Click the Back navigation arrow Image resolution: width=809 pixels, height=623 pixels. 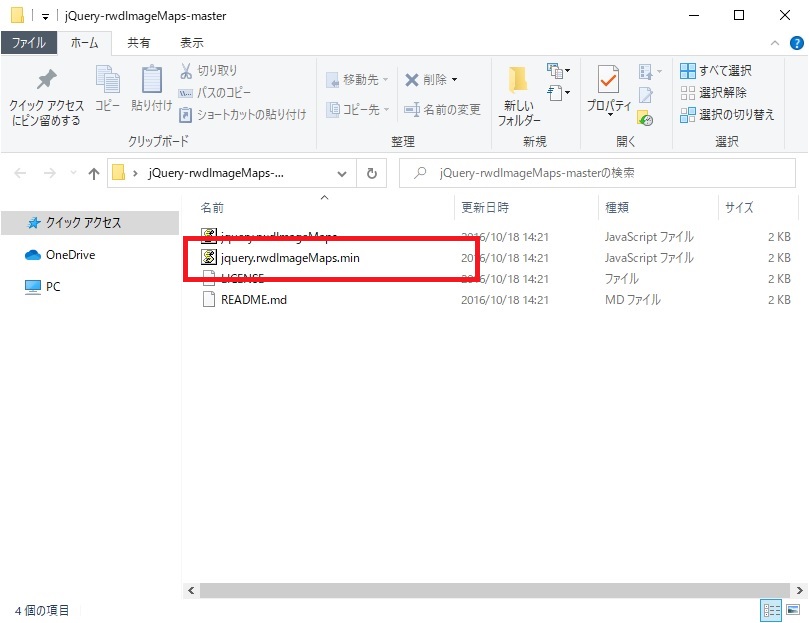point(20,173)
